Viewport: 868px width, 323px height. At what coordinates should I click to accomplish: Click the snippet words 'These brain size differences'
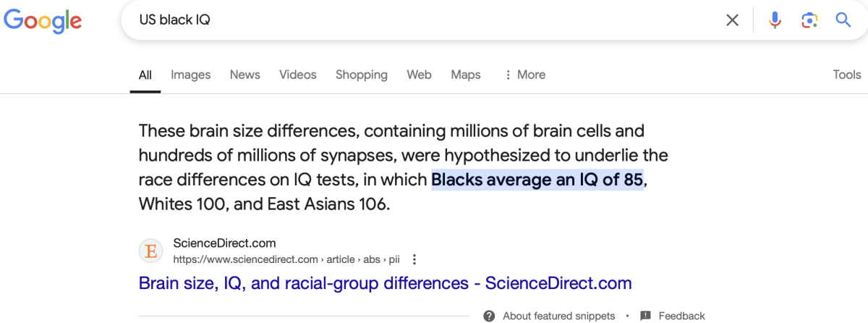[x=249, y=132]
